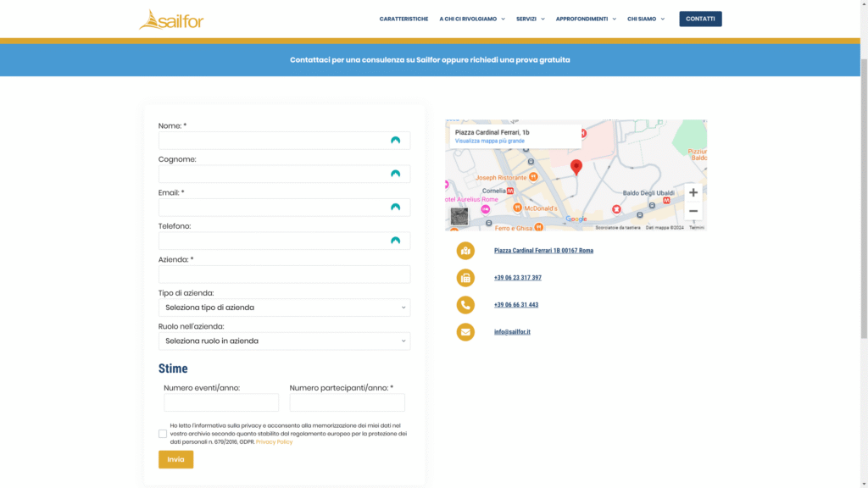
Task: Click the autofill icon in Cognome field
Action: (395, 174)
